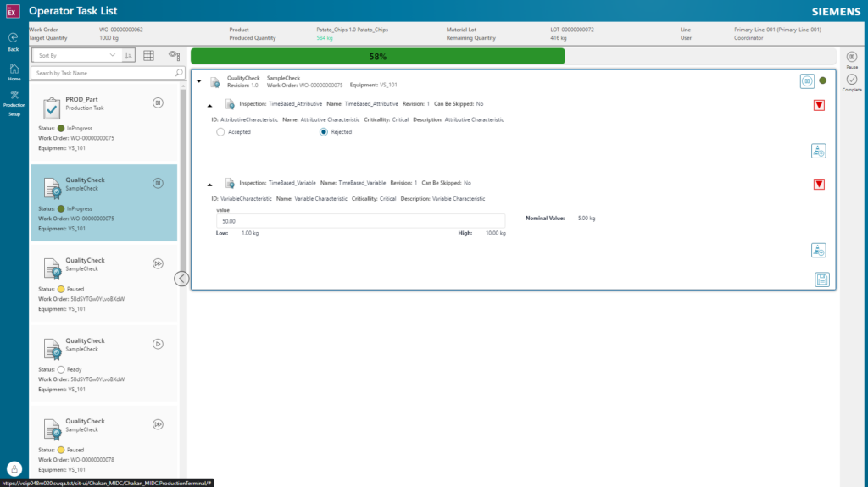Click the Back arrow in left sidebar
868x487 pixels.
pyautogui.click(x=14, y=37)
